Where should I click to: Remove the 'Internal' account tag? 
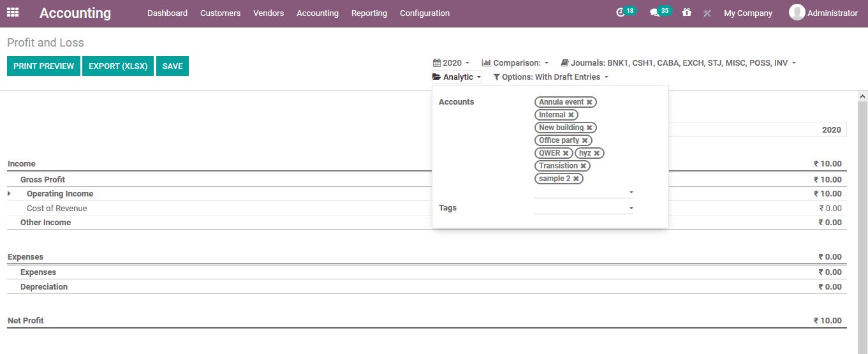pyautogui.click(x=571, y=115)
